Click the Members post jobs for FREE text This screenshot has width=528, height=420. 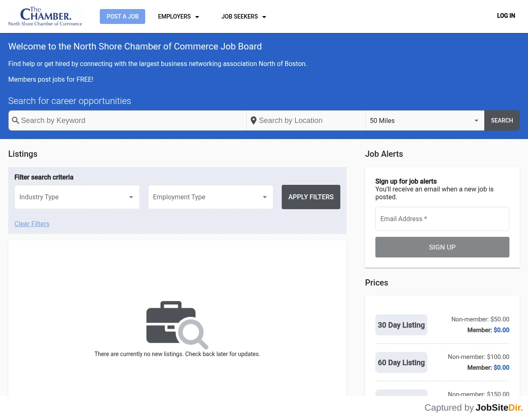[x=51, y=79]
